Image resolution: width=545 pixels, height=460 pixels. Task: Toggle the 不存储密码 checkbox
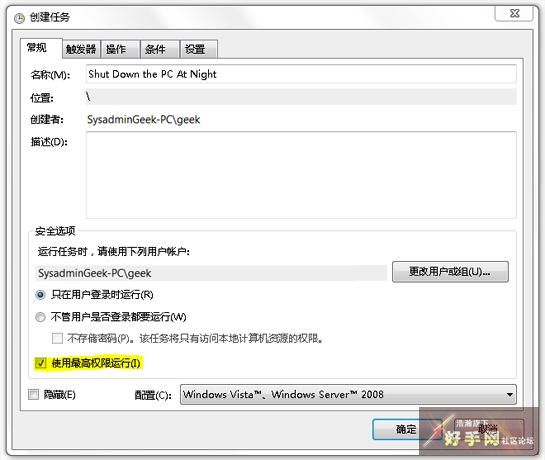57,338
